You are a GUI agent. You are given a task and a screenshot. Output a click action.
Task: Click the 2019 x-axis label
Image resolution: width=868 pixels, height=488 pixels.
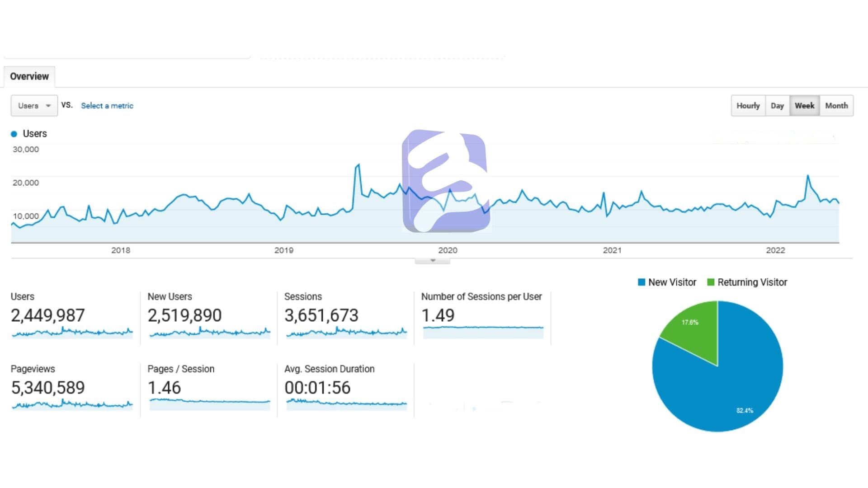[284, 250]
